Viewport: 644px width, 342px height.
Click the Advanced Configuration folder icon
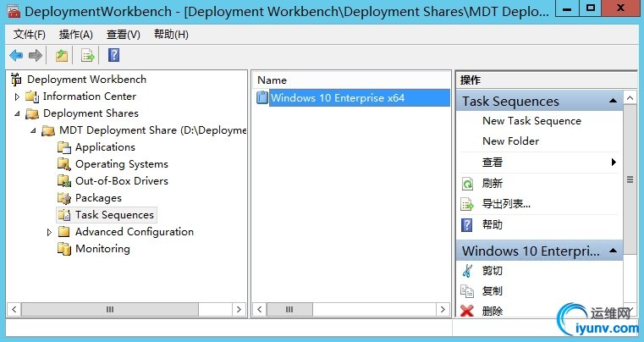[x=64, y=231]
